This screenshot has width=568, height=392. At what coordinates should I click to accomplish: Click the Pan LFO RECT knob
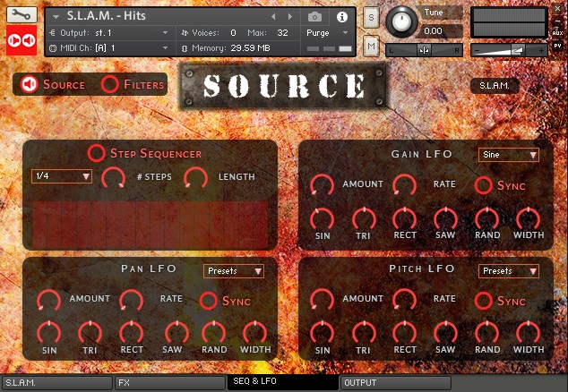coord(132,333)
